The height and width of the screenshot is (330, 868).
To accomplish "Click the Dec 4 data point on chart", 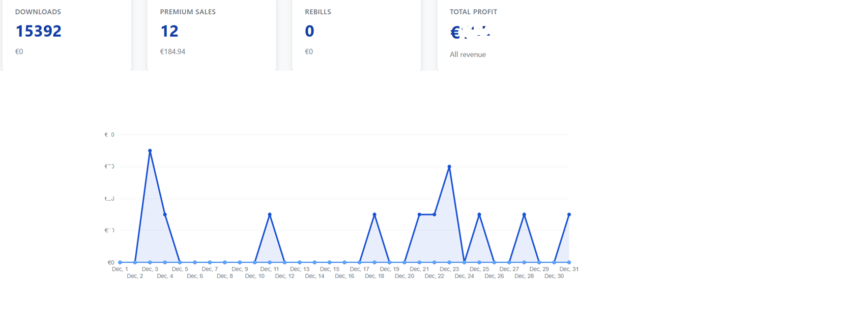I will [x=165, y=214].
